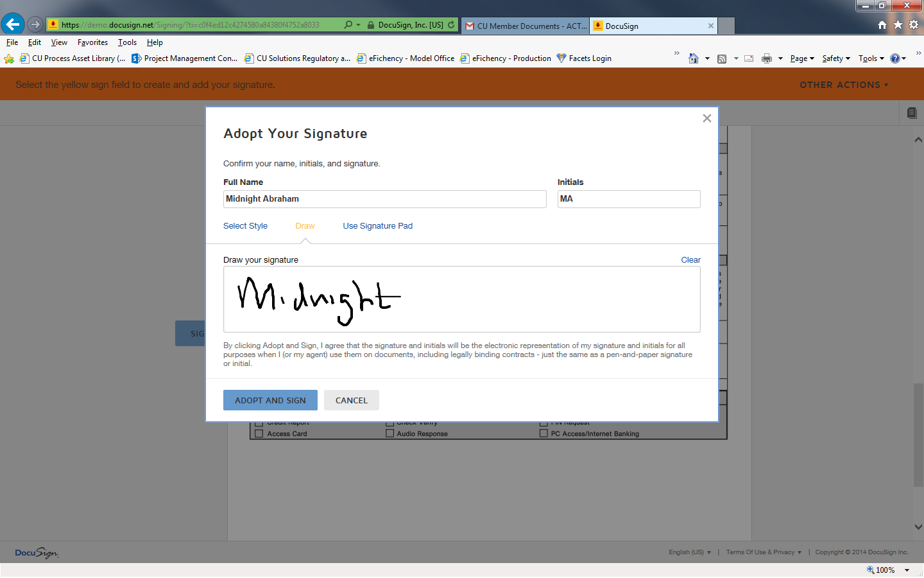Close the Adopt Your Signature dialog
The width and height of the screenshot is (924, 578).
[707, 118]
